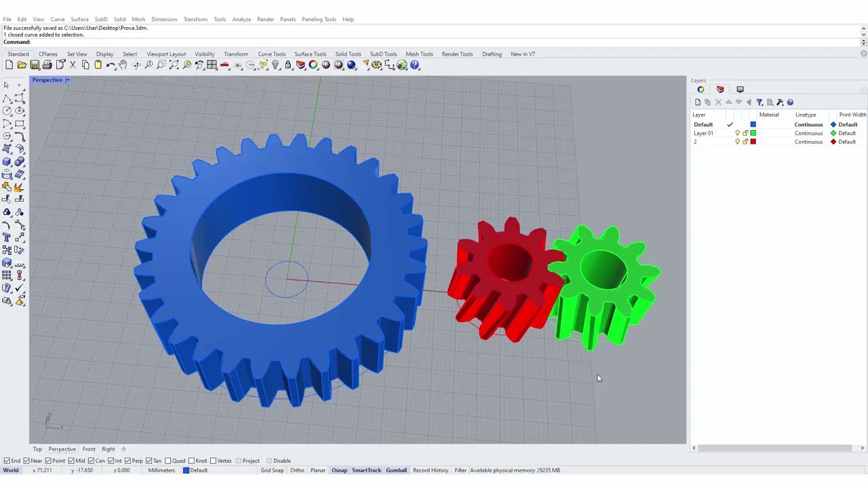Image resolution: width=868 pixels, height=488 pixels.
Task: Add a viewport tab with the plus icon
Action: pos(123,449)
